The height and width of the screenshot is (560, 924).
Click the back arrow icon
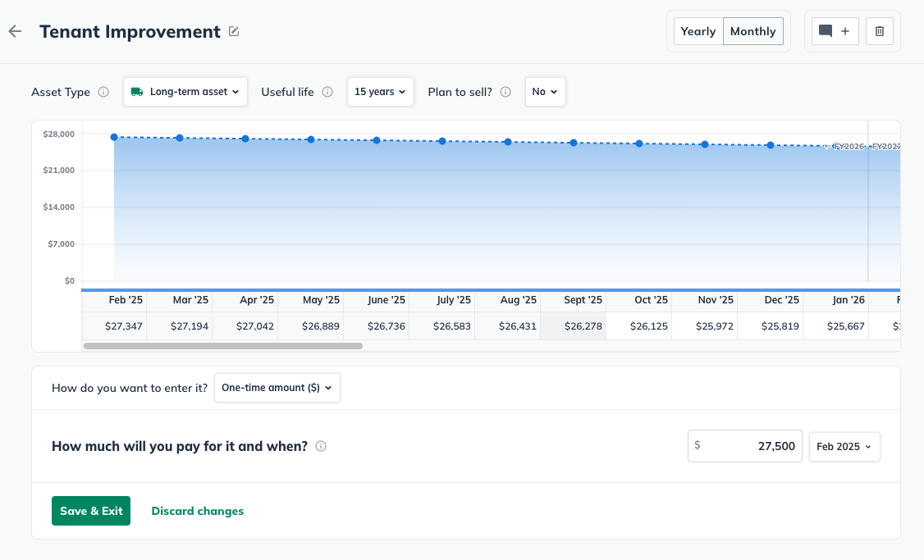(15, 31)
